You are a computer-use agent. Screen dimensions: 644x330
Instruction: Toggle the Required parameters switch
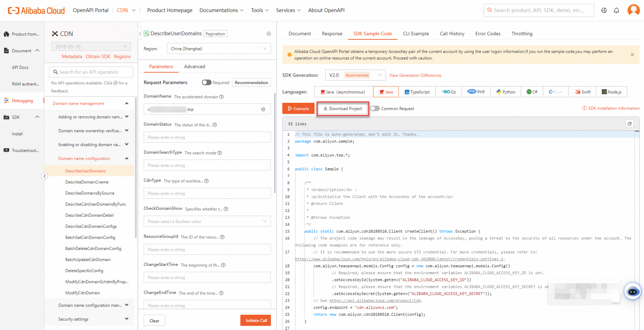[206, 83]
